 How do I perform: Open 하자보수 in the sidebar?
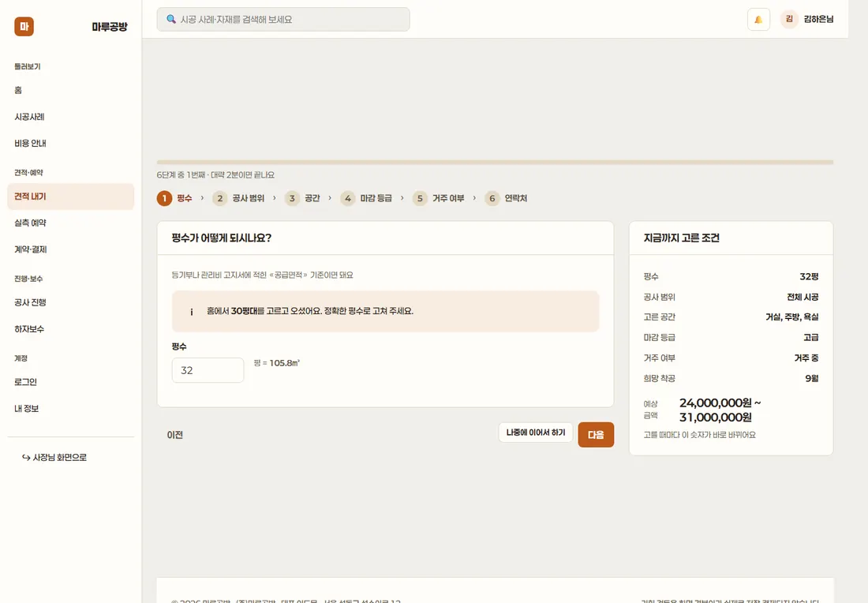[x=71, y=329]
